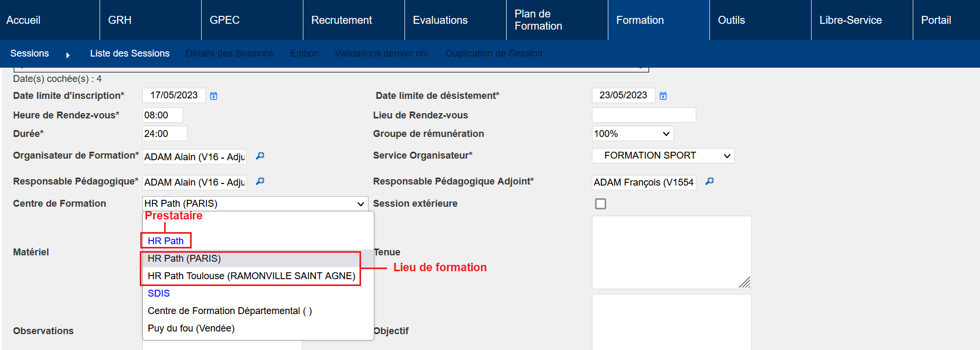Open the Formation menu

(x=640, y=20)
